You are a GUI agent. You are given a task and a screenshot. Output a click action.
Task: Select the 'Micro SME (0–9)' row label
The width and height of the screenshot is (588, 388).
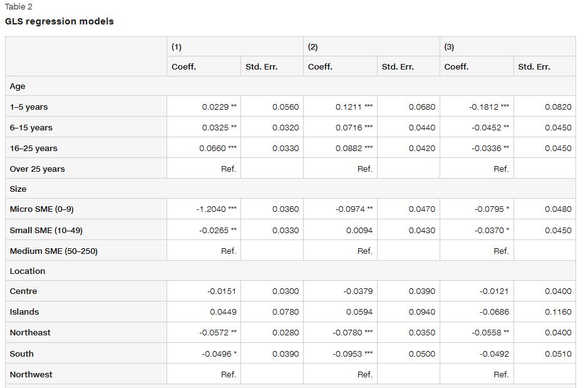click(41, 209)
